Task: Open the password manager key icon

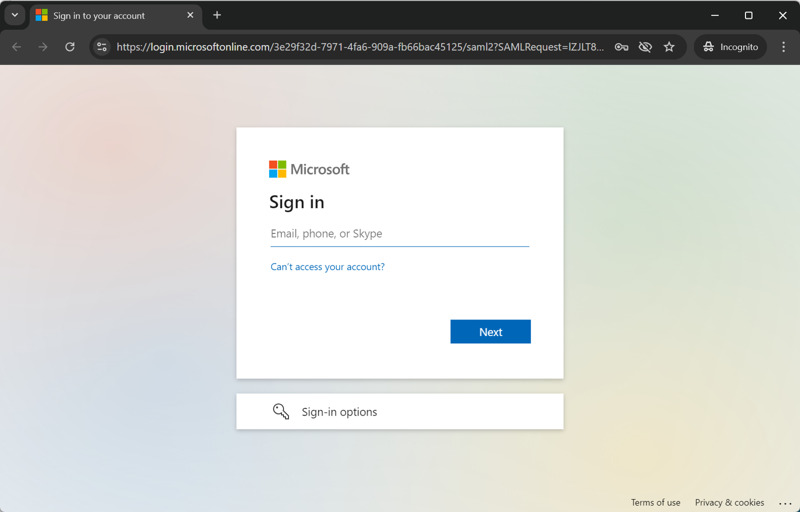Action: pyautogui.click(x=621, y=47)
